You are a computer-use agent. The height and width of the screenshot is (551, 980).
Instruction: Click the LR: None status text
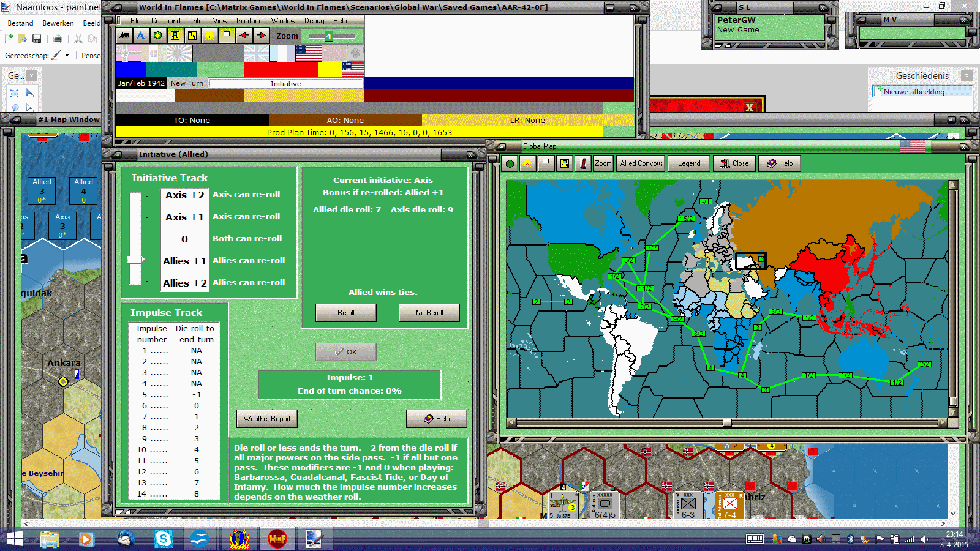point(527,120)
